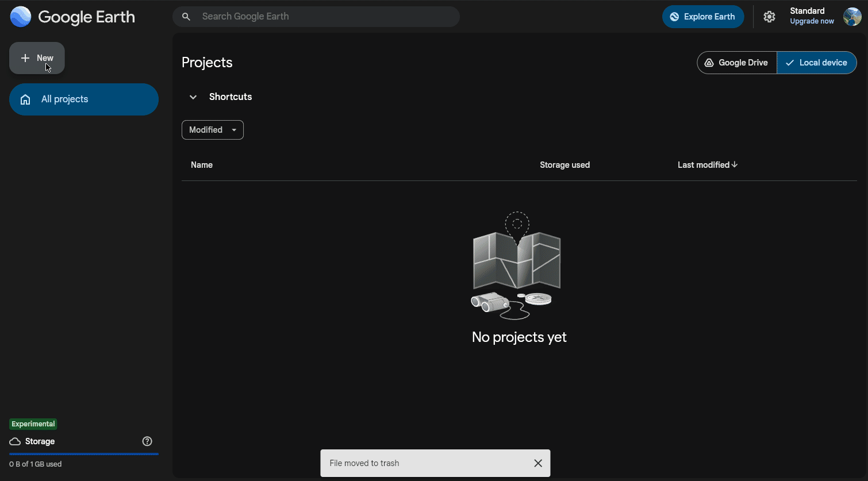Sort by the Name column header
The width and height of the screenshot is (868, 481).
tap(202, 165)
